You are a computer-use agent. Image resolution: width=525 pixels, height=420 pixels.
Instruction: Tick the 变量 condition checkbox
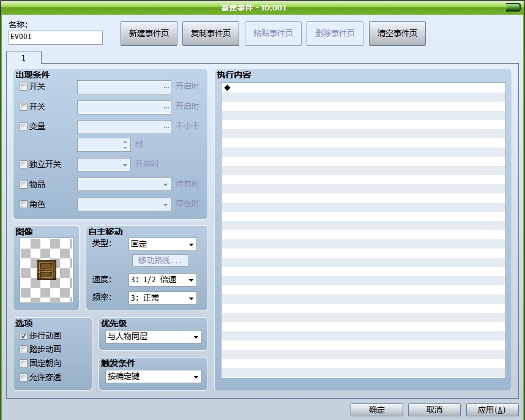tap(23, 126)
